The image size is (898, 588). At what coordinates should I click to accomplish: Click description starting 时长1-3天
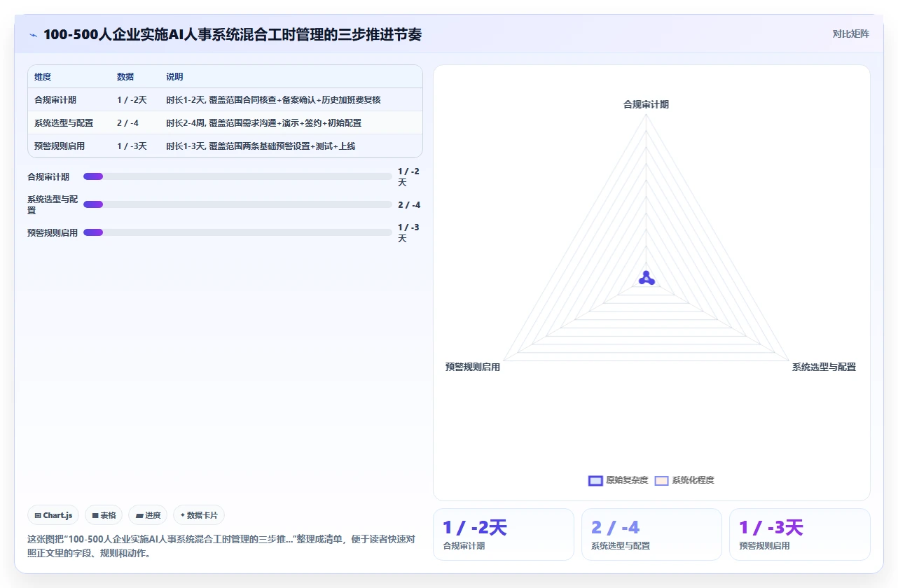click(x=261, y=146)
